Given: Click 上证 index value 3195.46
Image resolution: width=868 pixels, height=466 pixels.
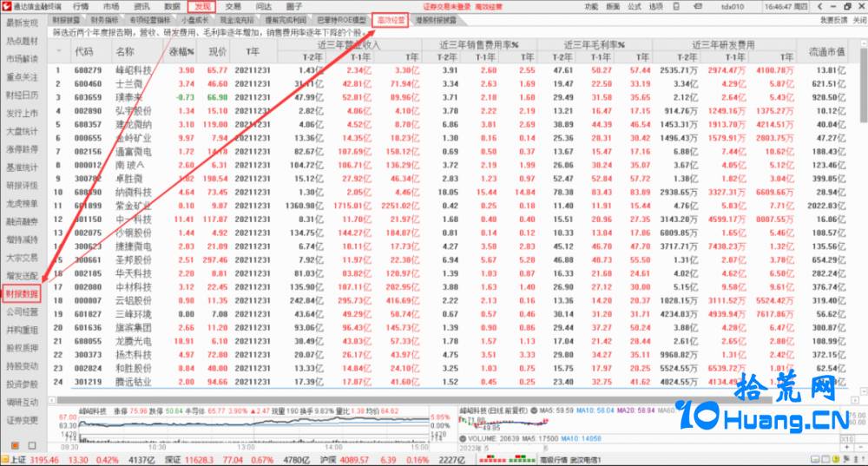Looking at the screenshot, I should click(x=43, y=460).
